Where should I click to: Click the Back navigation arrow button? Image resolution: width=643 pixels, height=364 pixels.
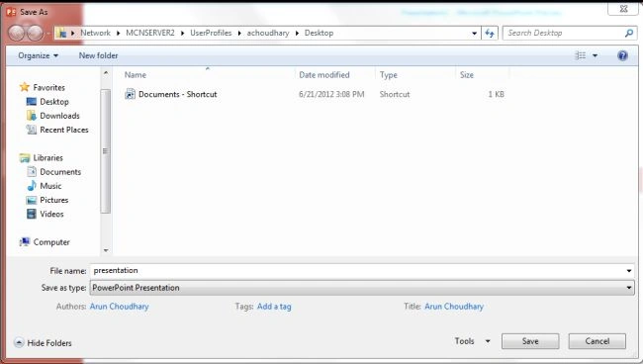tap(17, 33)
